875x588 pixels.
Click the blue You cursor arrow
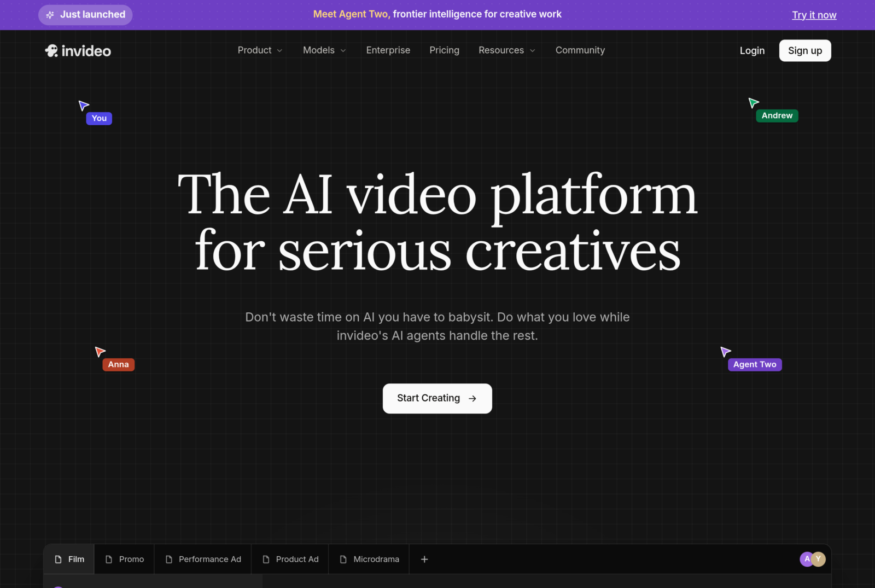coord(84,105)
